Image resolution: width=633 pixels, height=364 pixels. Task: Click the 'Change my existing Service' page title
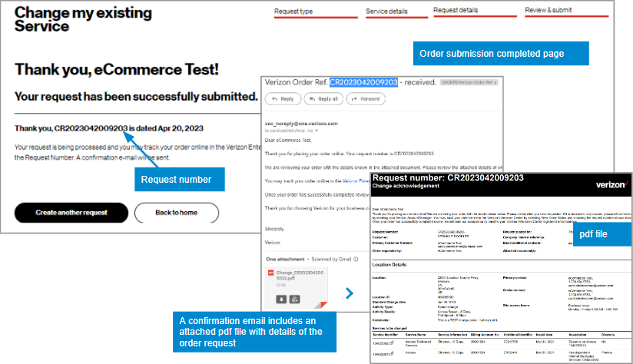tap(83, 19)
